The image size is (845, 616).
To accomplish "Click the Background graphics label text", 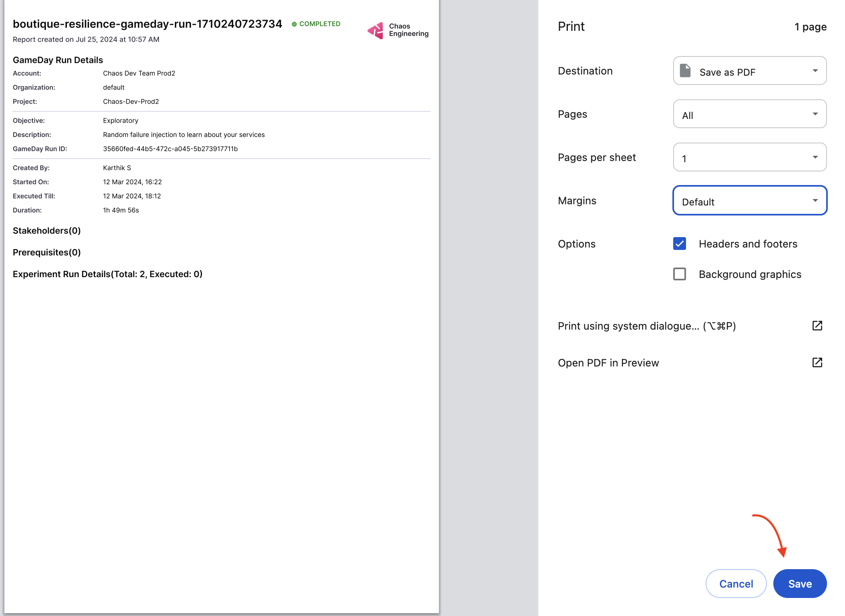I will [750, 274].
